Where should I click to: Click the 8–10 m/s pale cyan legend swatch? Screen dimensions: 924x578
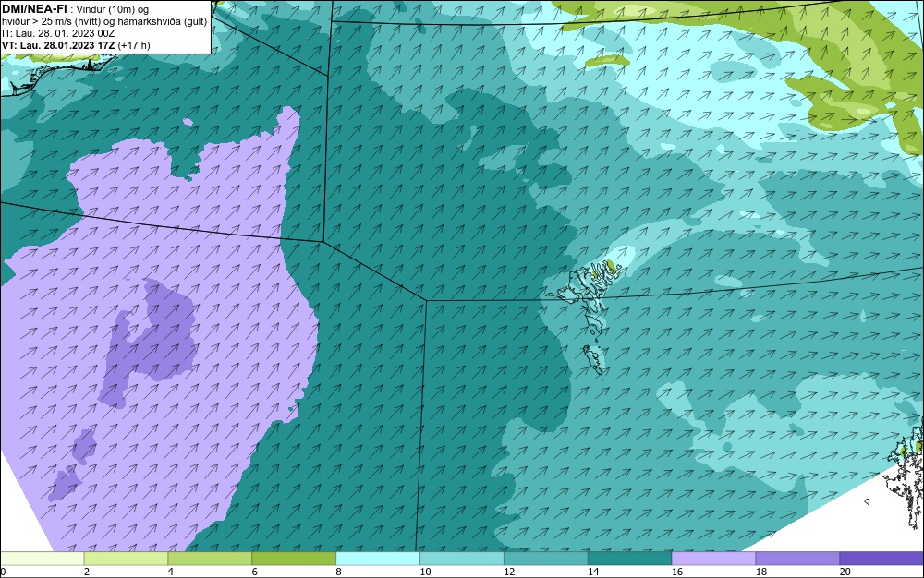coord(378,559)
